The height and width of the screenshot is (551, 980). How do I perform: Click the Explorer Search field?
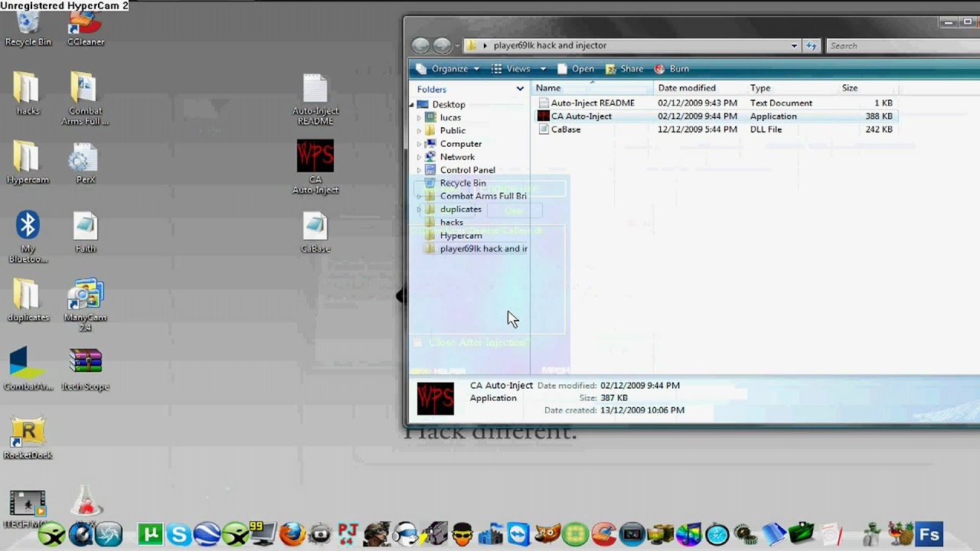903,46
